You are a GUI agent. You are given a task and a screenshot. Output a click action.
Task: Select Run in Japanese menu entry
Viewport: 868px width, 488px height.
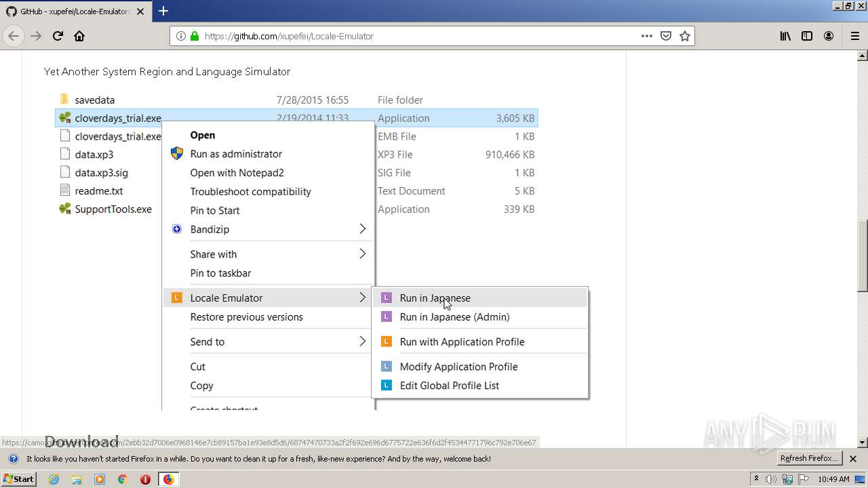click(x=479, y=298)
